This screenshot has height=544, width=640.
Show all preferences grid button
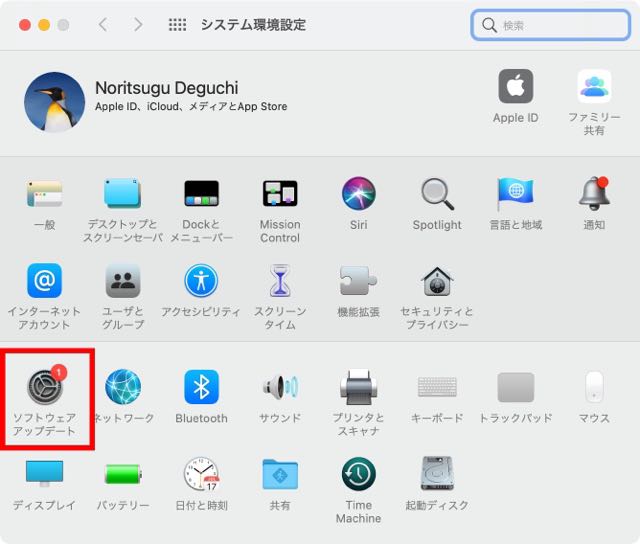[x=178, y=25]
